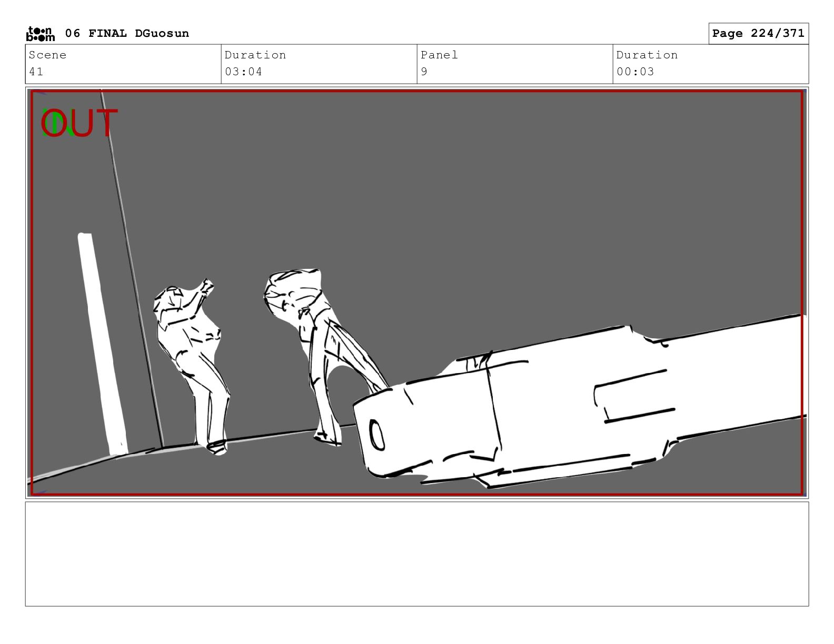Click the 'Scene' header label
The height and width of the screenshot is (644, 834).
(x=47, y=55)
